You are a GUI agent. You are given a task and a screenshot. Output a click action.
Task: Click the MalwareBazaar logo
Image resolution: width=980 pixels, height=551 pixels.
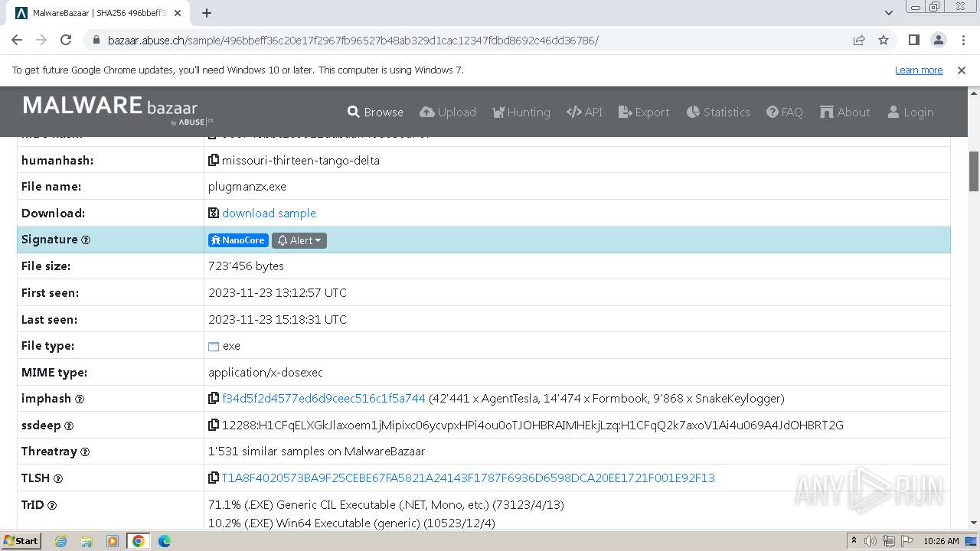(x=118, y=110)
